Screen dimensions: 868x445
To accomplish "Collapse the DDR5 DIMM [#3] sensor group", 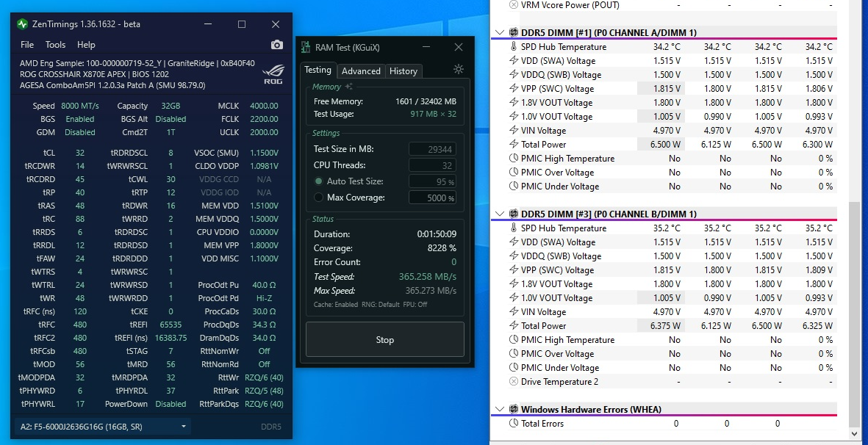I will point(499,214).
